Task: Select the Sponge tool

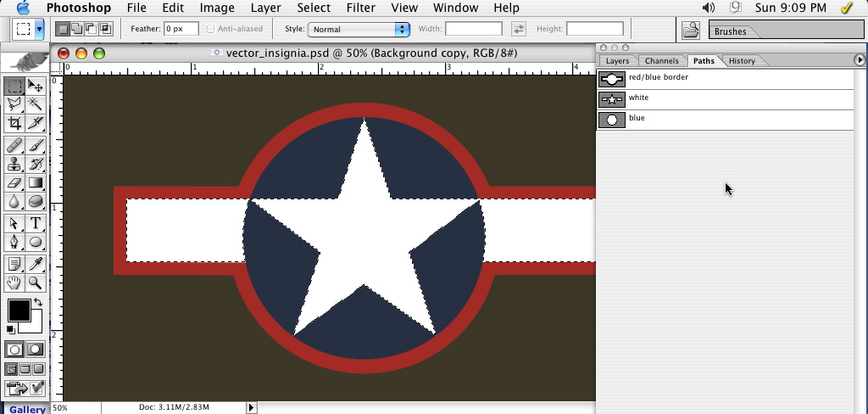Action: pos(36,201)
